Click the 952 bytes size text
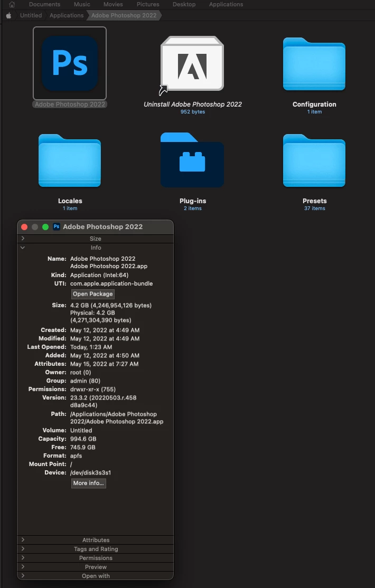The height and width of the screenshot is (588, 375). [193, 112]
